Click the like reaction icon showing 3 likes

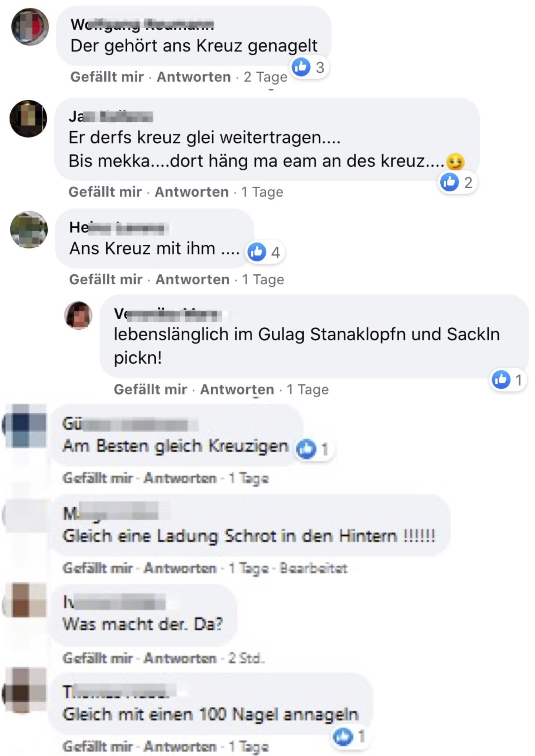(301, 67)
